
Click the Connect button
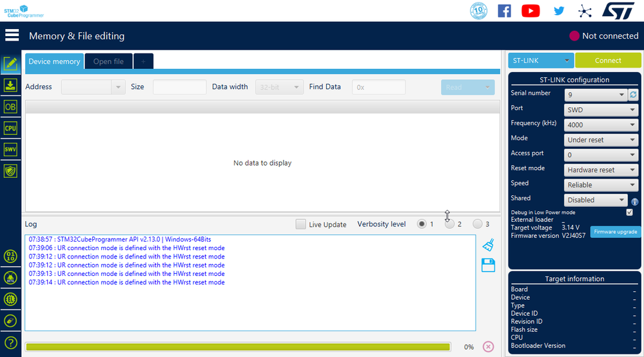click(x=608, y=61)
